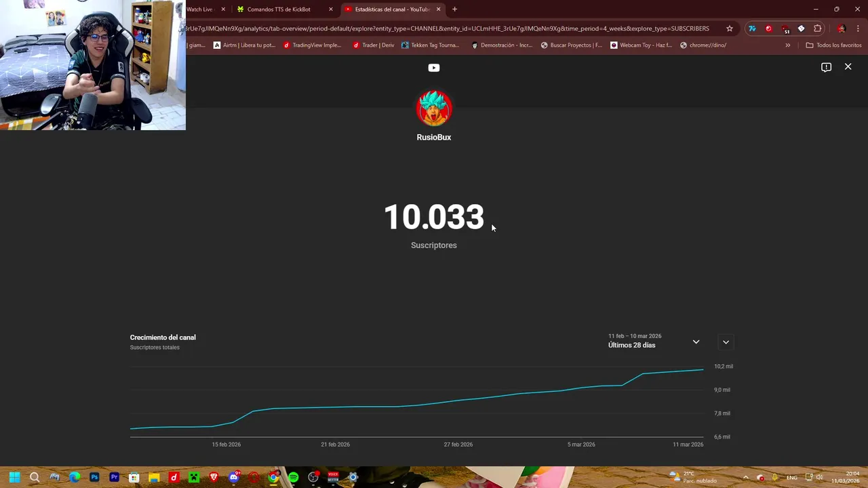Open the Últimos 28 días period dropdown
Screen dimensions: 868x488
pyautogui.click(x=654, y=341)
